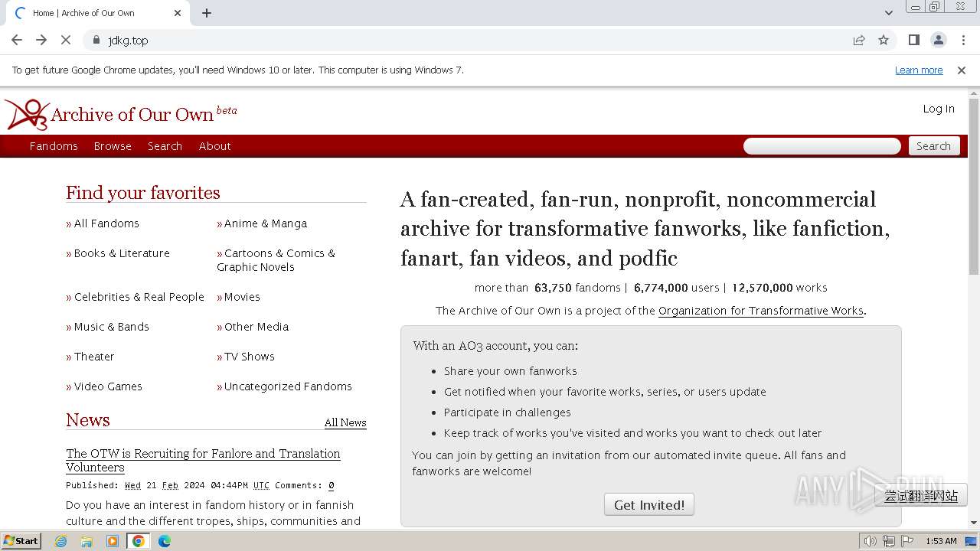
Task: Click the red bar Search button
Action: 934,146
